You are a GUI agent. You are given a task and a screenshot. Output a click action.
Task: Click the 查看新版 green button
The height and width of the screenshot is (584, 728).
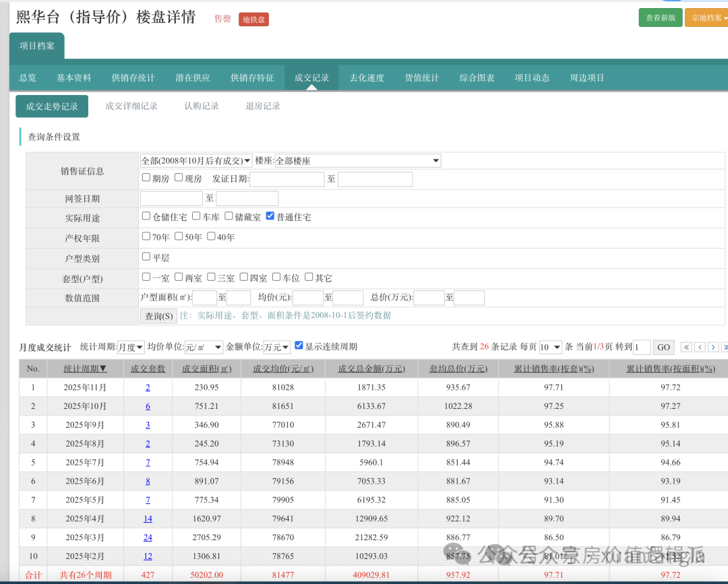(660, 18)
